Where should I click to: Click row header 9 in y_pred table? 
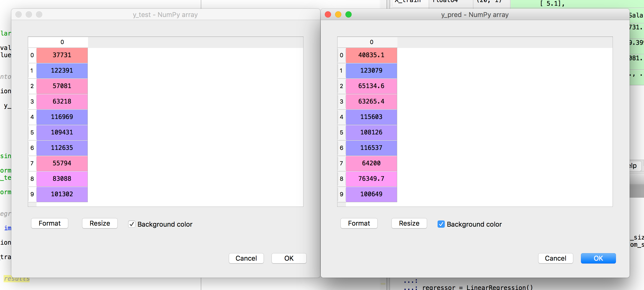[342, 194]
